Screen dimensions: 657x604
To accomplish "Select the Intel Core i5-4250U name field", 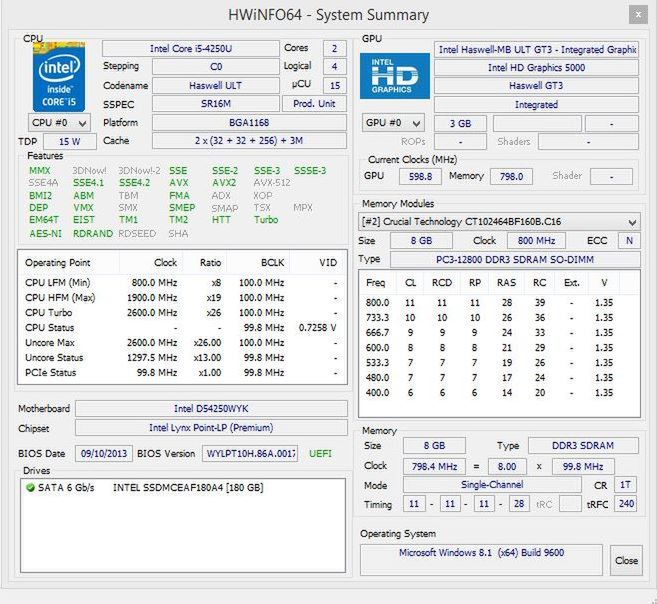I will pos(191,49).
